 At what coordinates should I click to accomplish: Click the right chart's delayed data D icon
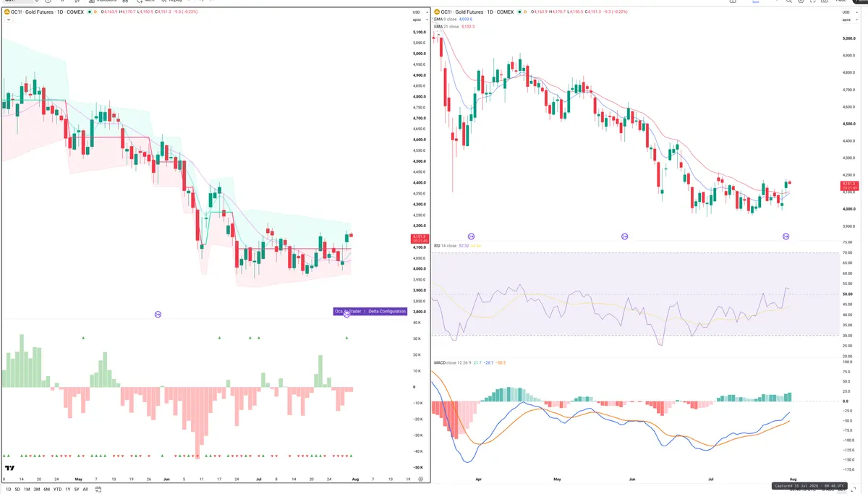point(526,12)
